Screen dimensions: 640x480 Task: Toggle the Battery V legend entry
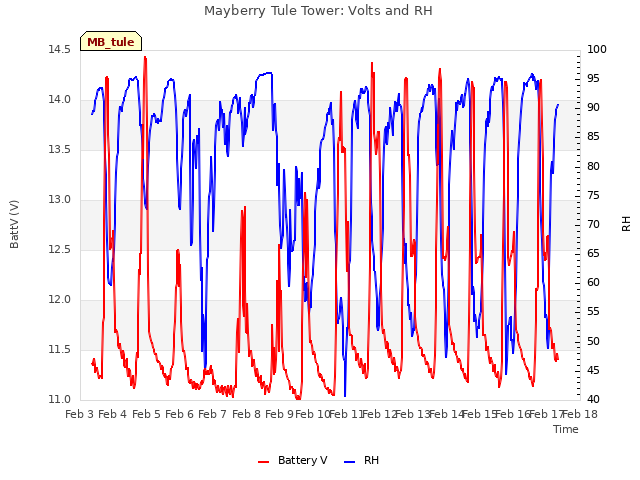click(292, 460)
